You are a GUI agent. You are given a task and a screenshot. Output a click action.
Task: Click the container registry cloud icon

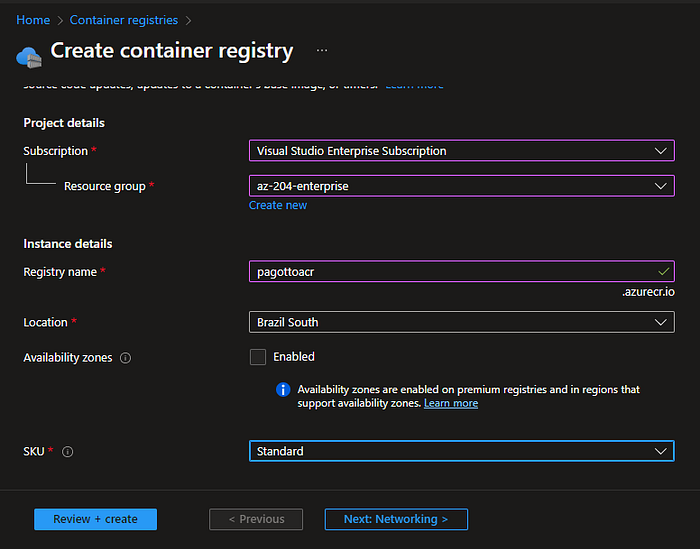[28, 56]
